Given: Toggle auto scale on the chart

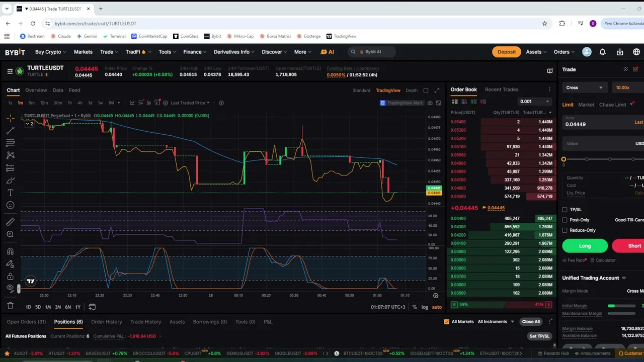Looking at the screenshot, I should [x=437, y=307].
